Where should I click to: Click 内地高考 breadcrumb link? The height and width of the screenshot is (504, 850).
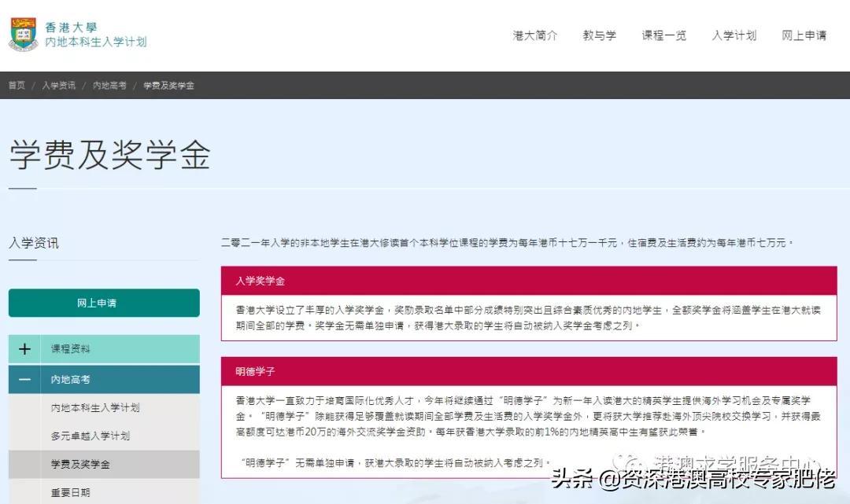(x=109, y=86)
